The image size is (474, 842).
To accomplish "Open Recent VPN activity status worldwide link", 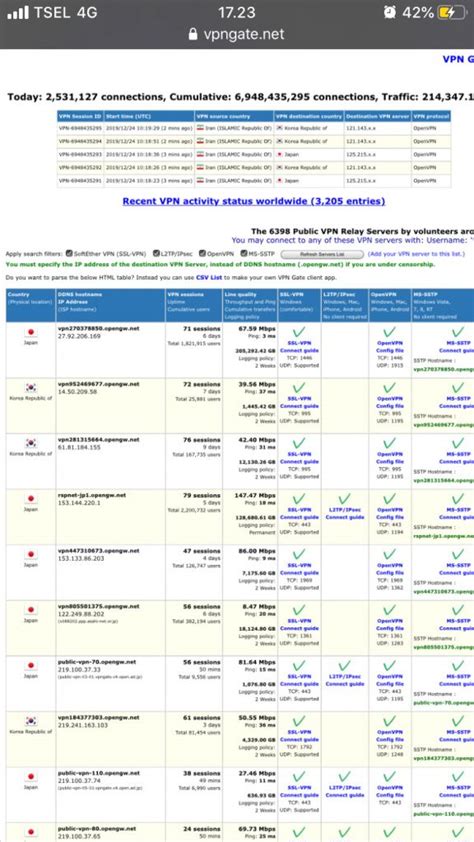I will point(254,201).
